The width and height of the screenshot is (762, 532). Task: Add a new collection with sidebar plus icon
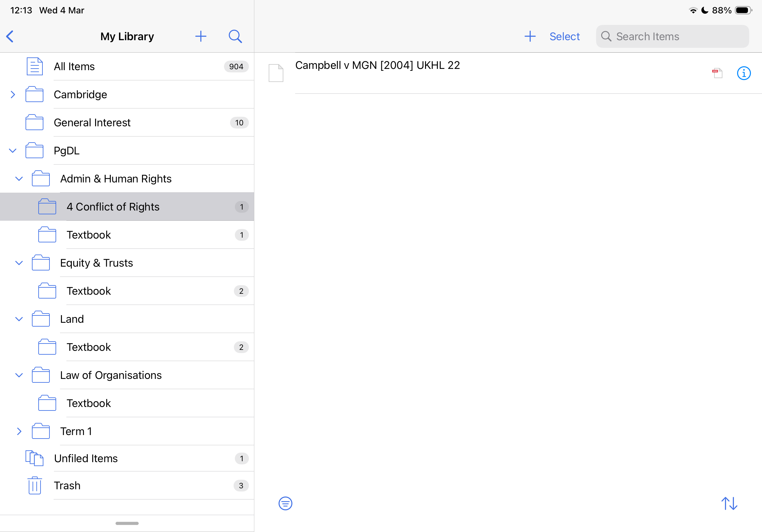[x=201, y=36]
